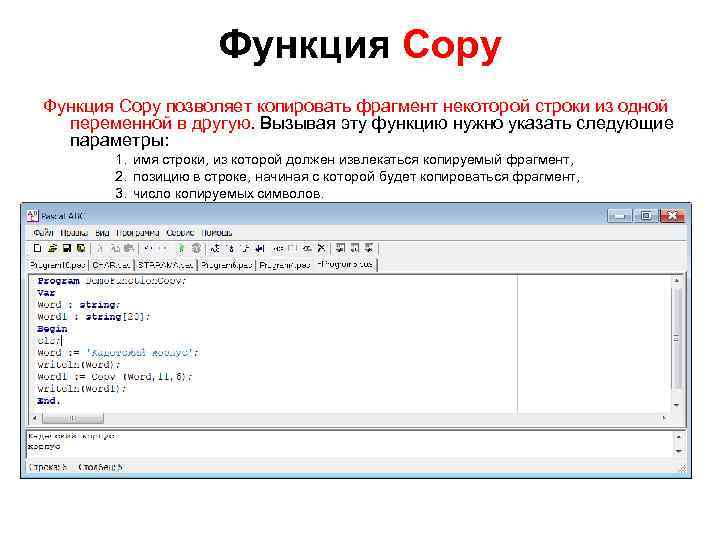720x540 pixels.
Task: Run the program with green icon
Action: pyautogui.click(x=181, y=248)
